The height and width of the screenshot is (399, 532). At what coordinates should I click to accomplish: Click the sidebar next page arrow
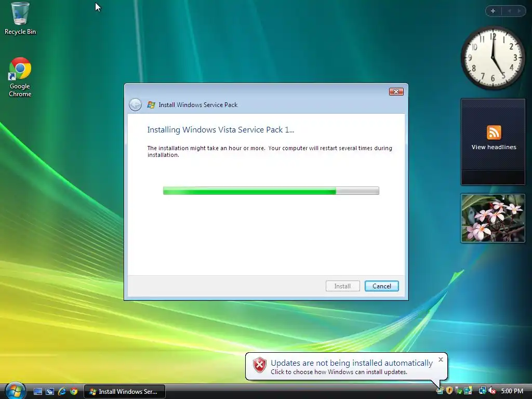(519, 11)
